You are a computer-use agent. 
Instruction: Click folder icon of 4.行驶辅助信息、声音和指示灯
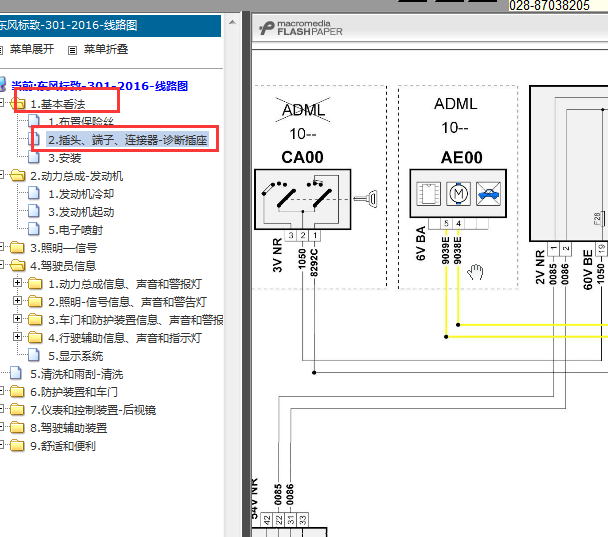[x=35, y=337]
